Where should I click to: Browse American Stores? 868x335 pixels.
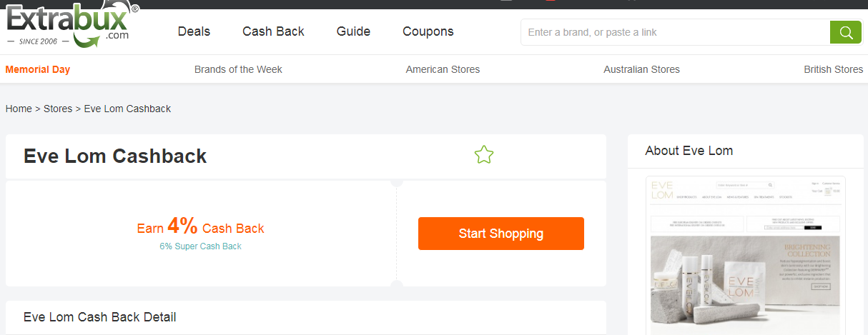click(443, 69)
